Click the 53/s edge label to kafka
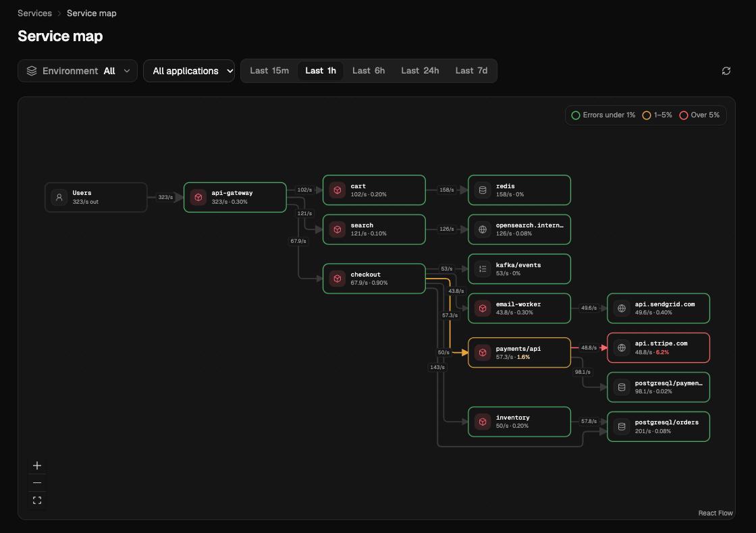Viewport: 756px width, 533px height. pyautogui.click(x=446, y=269)
